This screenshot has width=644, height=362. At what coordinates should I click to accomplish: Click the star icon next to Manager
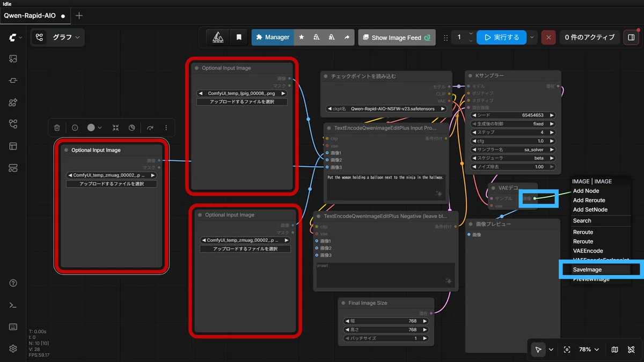[302, 38]
